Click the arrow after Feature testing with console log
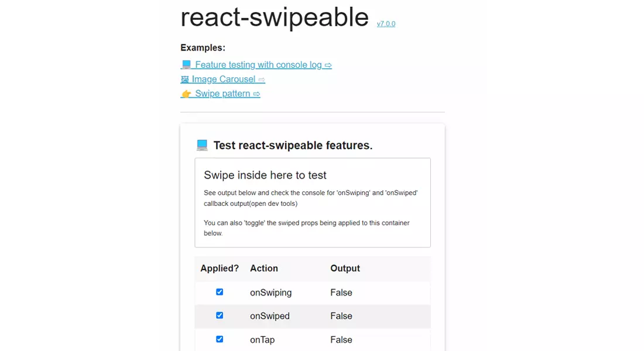 pos(328,66)
